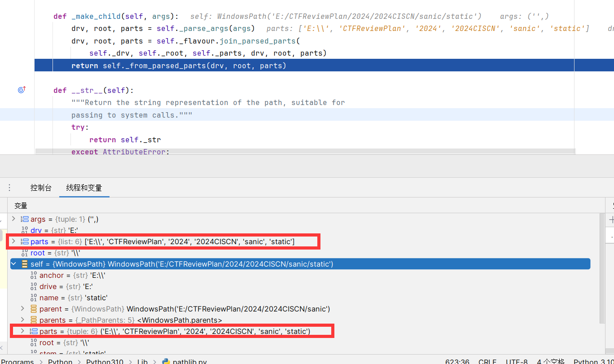Screen dimensions: 614x364
Task: Click the object icon of self variable
Action: 25,264
